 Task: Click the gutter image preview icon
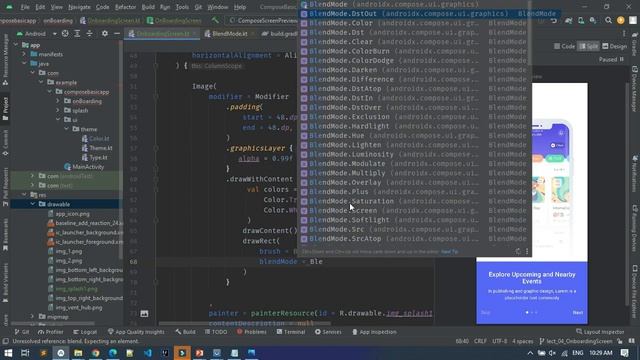pos(144,313)
